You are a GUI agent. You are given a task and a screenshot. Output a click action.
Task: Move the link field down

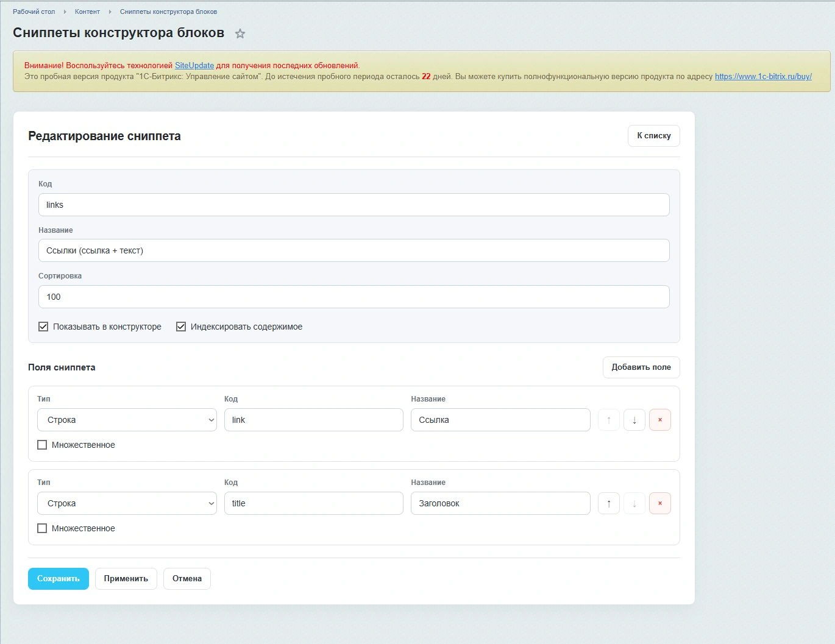pyautogui.click(x=634, y=420)
